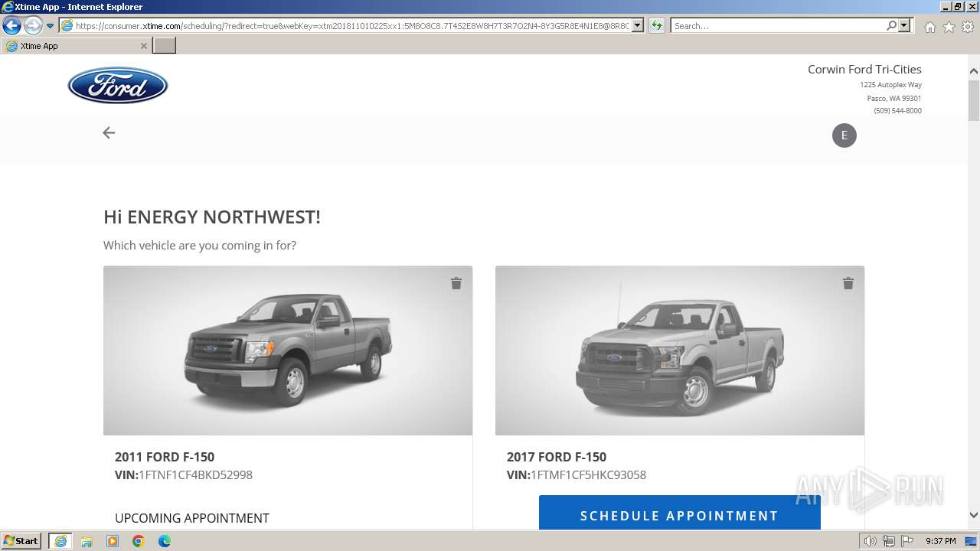Expand the address bar dropdown
The height and width of the screenshot is (551, 980).
point(638,26)
